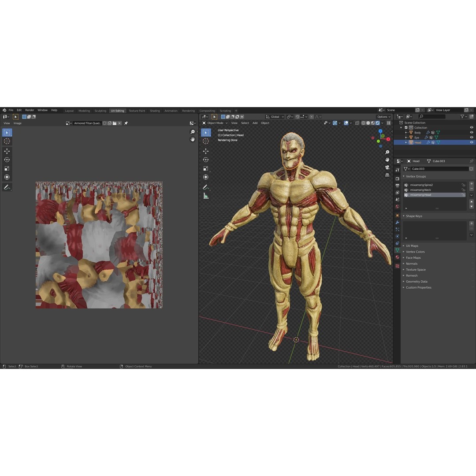Open the Output properties tab
Image resolution: width=476 pixels, height=476 pixels.
click(x=398, y=186)
